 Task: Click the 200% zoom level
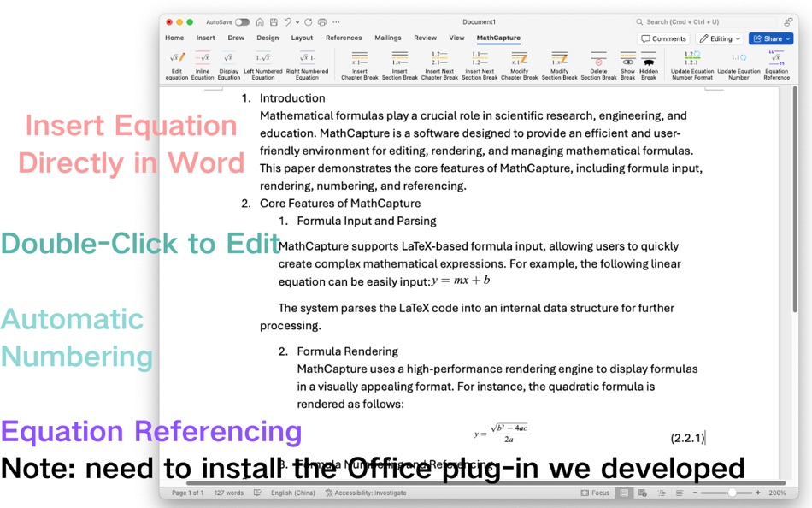pos(777,493)
